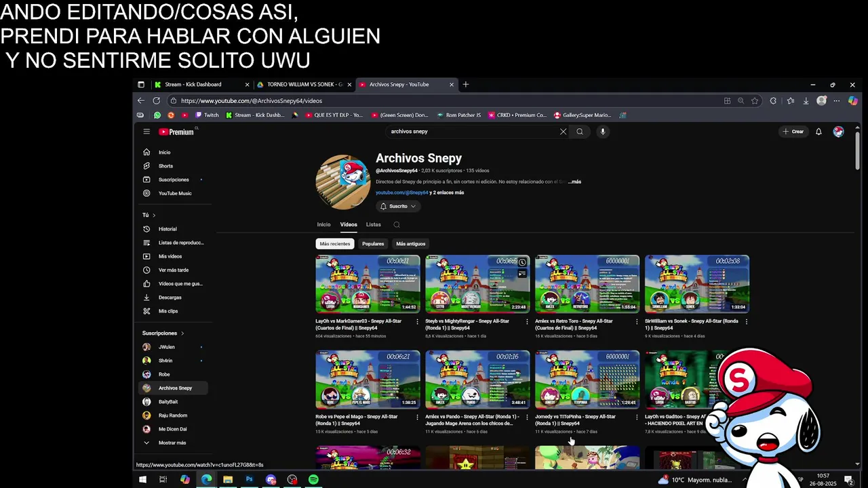Open options menu for SirWilliam vs Sonek video
868x488 pixels.
[746, 322]
